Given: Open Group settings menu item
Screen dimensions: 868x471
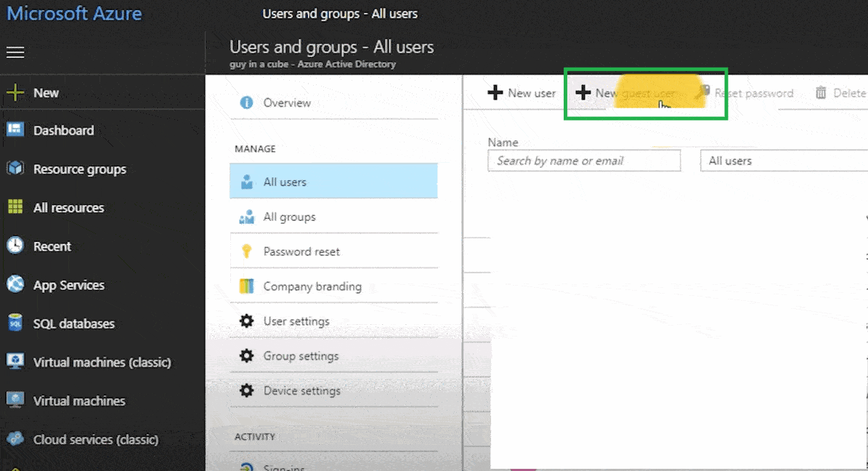Looking at the screenshot, I should point(334,355).
